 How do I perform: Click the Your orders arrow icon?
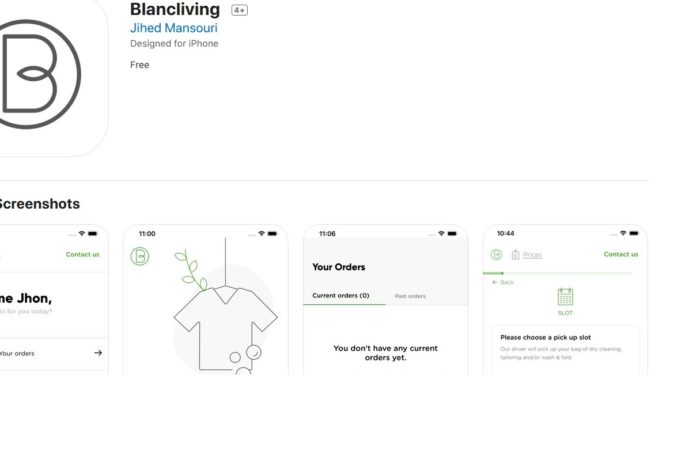[x=98, y=353]
